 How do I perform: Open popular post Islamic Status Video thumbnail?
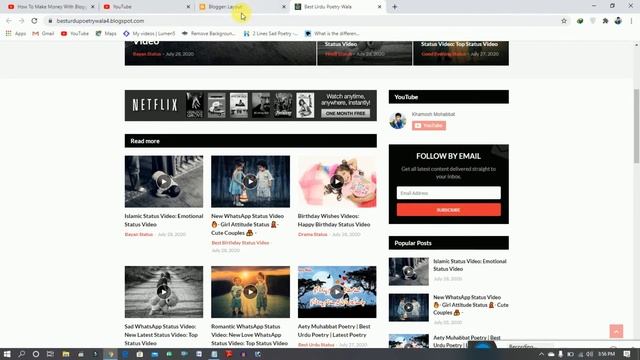[409, 271]
